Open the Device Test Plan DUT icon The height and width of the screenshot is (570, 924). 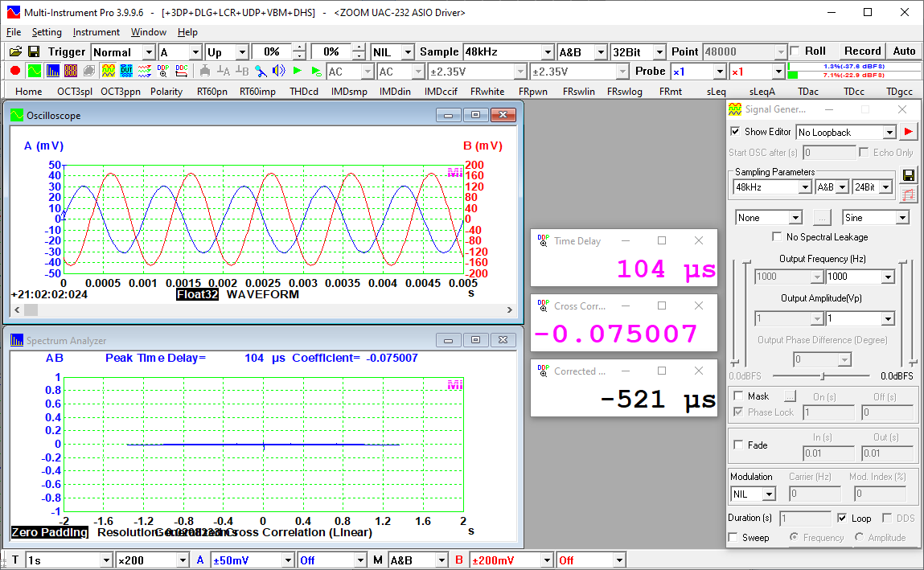tap(125, 70)
